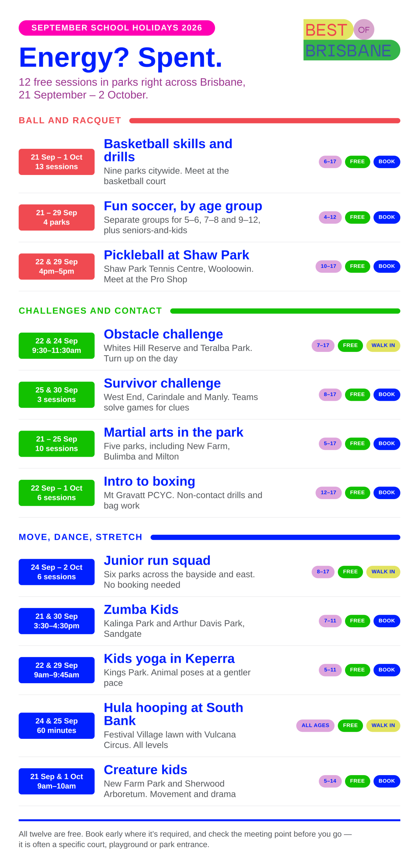
Task: Click the ALL AGES tag for Hula hooping
Action: tap(315, 725)
